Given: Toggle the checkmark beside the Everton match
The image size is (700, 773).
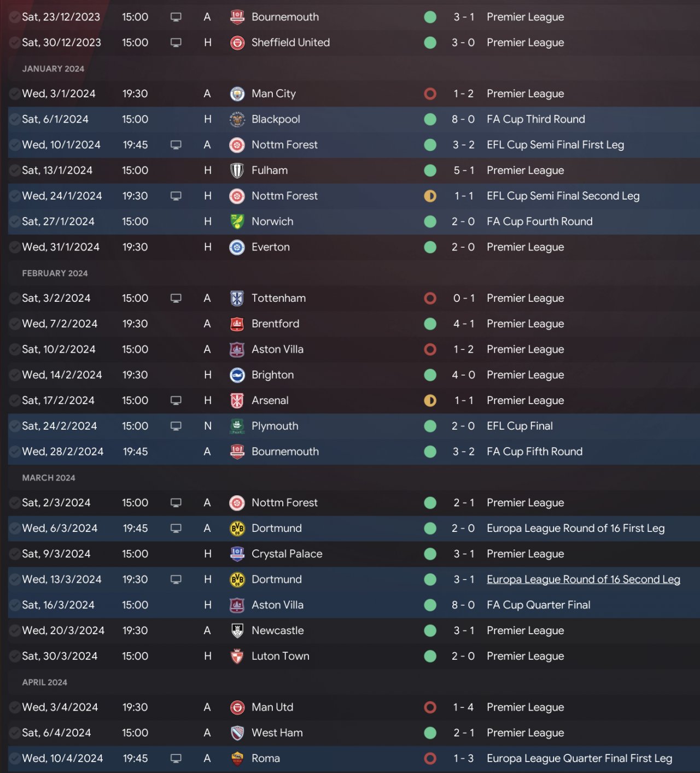Looking at the screenshot, I should 15,247.
